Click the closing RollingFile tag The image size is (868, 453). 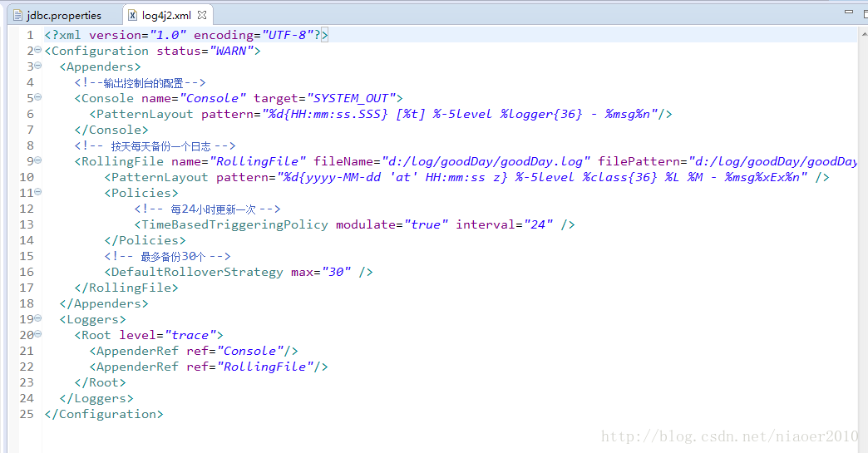pyautogui.click(x=126, y=288)
